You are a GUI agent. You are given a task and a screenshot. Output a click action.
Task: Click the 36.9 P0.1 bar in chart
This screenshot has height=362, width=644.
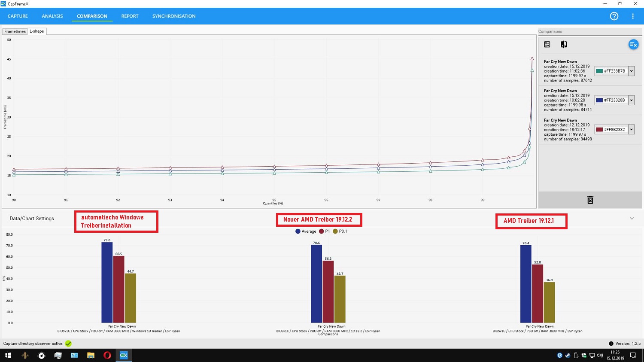(549, 302)
